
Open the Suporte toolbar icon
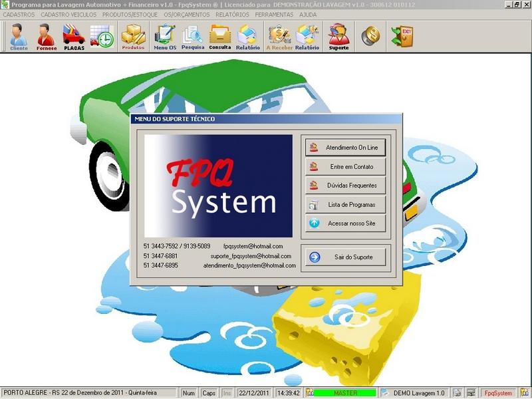click(x=338, y=37)
